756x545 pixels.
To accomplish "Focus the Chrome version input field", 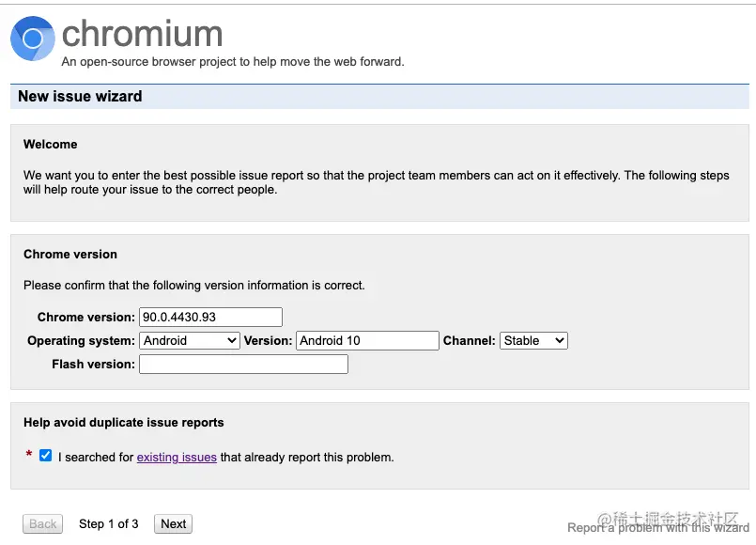I will (x=210, y=317).
